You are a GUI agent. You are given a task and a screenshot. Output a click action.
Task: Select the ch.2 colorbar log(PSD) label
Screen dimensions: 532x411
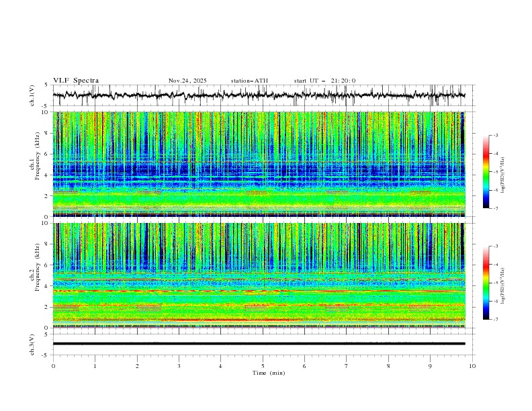(503, 285)
